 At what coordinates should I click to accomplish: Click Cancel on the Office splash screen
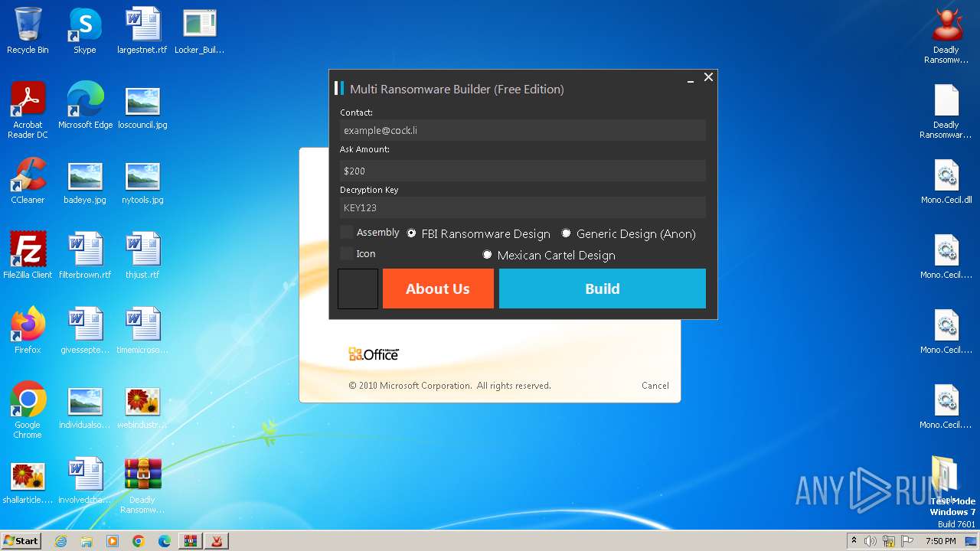(655, 386)
